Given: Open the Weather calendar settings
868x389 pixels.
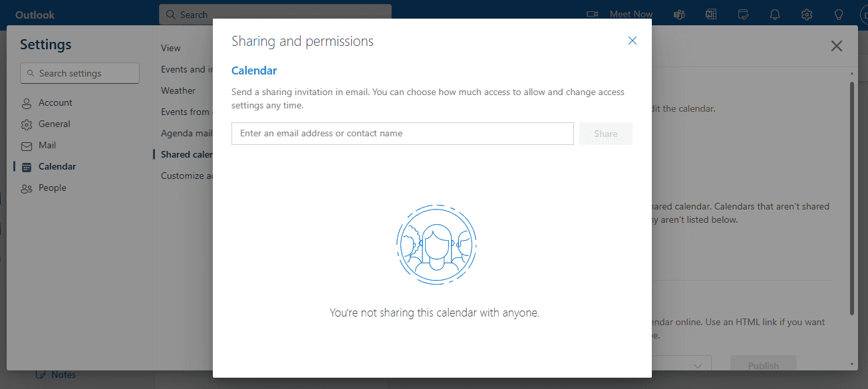Looking at the screenshot, I should [178, 90].
